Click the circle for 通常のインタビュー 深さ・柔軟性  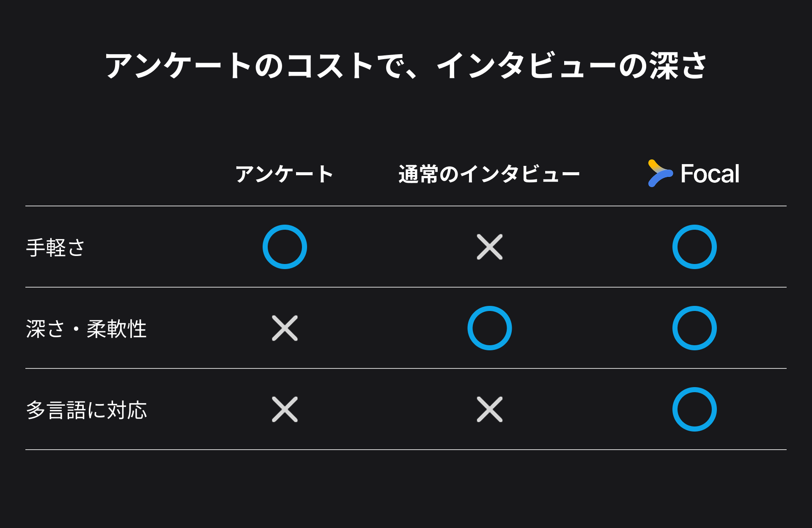(x=490, y=328)
